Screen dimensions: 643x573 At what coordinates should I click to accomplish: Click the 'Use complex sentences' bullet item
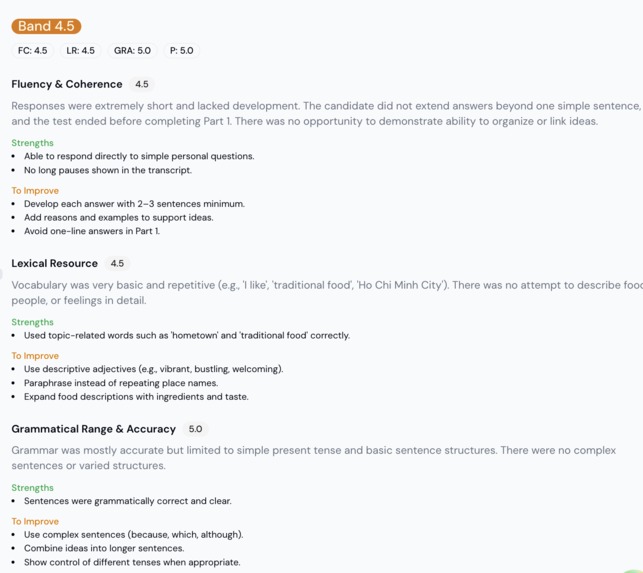pyautogui.click(x=134, y=535)
